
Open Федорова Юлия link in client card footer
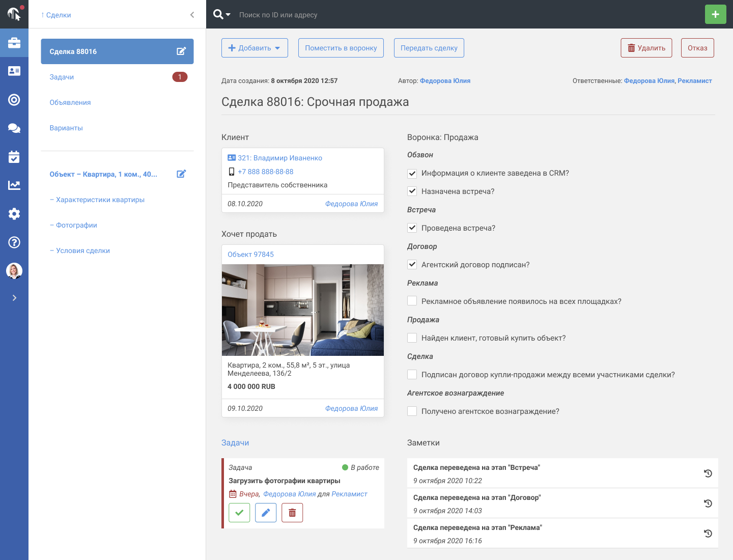(x=351, y=204)
